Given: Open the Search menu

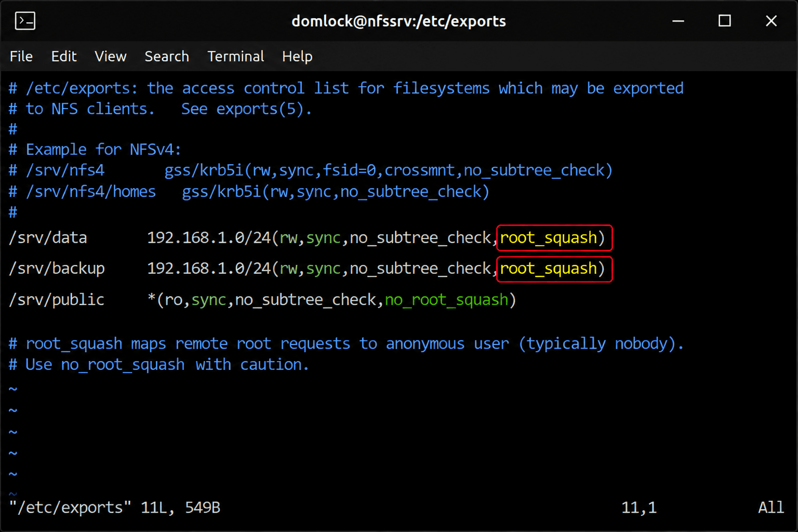Looking at the screenshot, I should tap(167, 56).
